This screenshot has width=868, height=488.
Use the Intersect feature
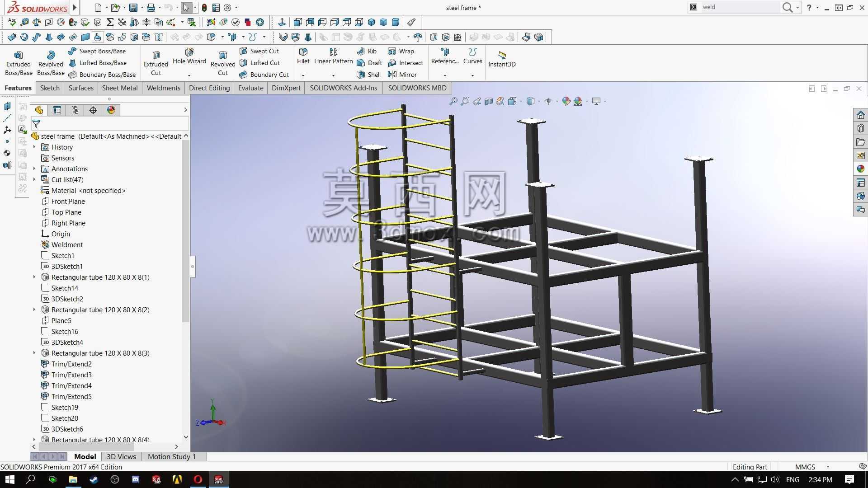pos(406,63)
